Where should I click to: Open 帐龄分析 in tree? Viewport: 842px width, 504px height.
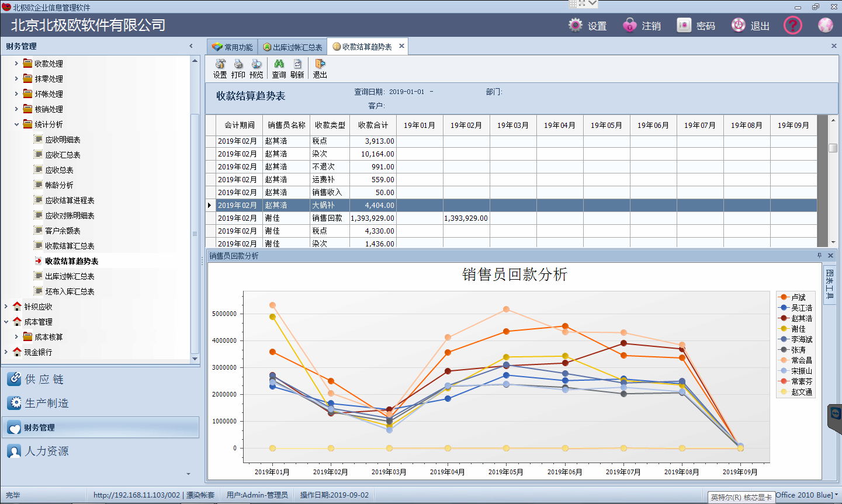click(59, 185)
